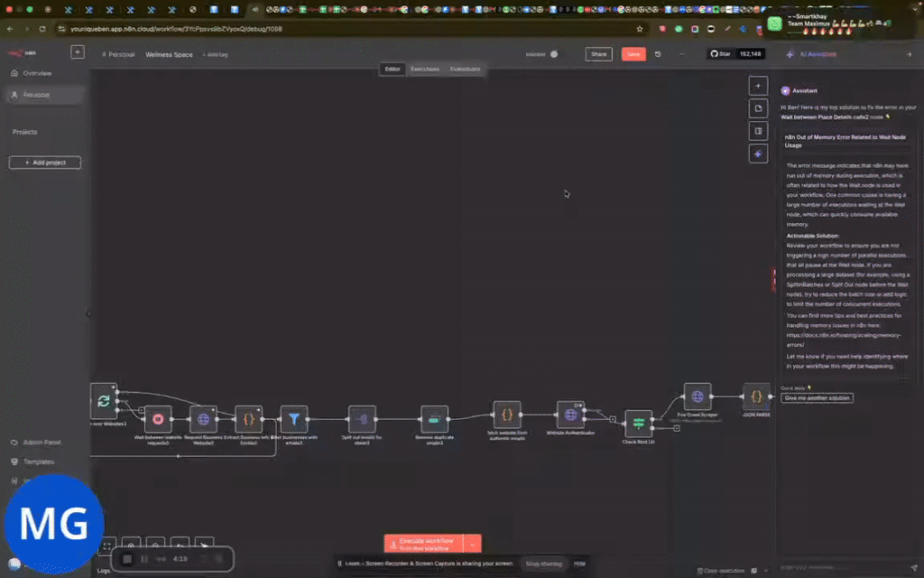Select the fetch website from authentic emails node
Screen dimensions: 924x578
coord(507,415)
